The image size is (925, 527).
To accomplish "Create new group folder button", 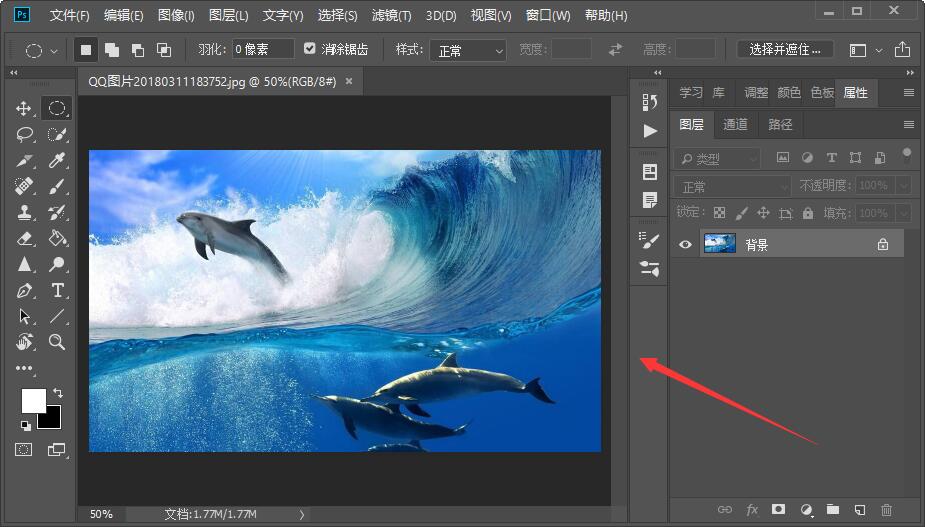I will click(x=832, y=509).
